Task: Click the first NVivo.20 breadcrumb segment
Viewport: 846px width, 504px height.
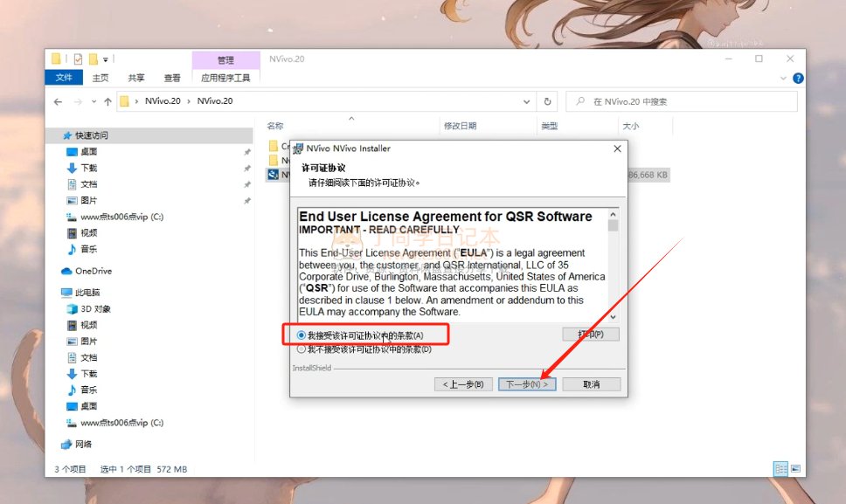Action: coord(163,100)
